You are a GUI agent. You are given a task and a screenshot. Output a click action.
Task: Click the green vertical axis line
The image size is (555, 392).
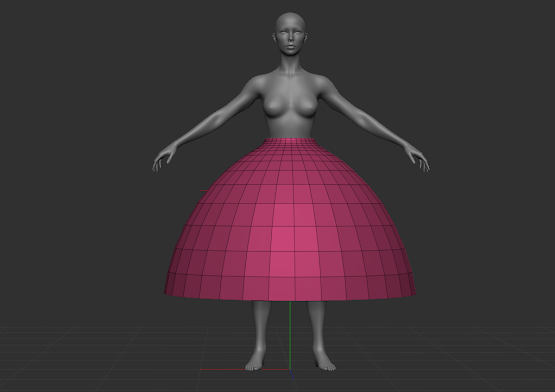[290, 335]
